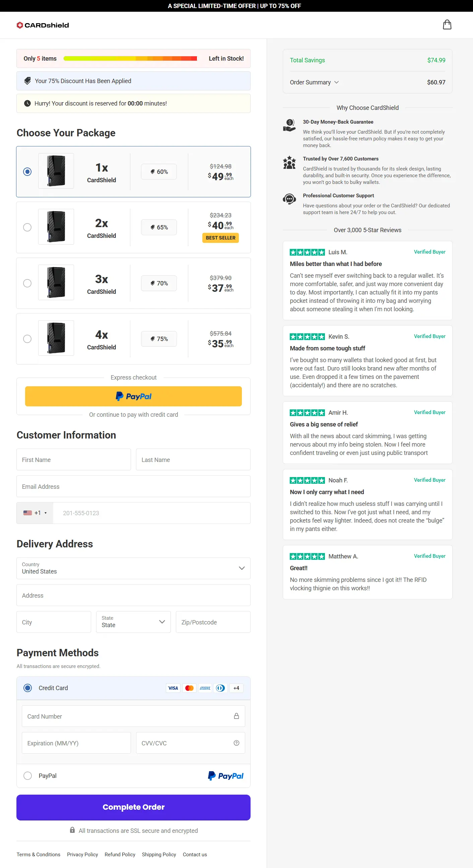Check out with the PayPal express button
This screenshot has height=868, width=473.
[x=133, y=396]
